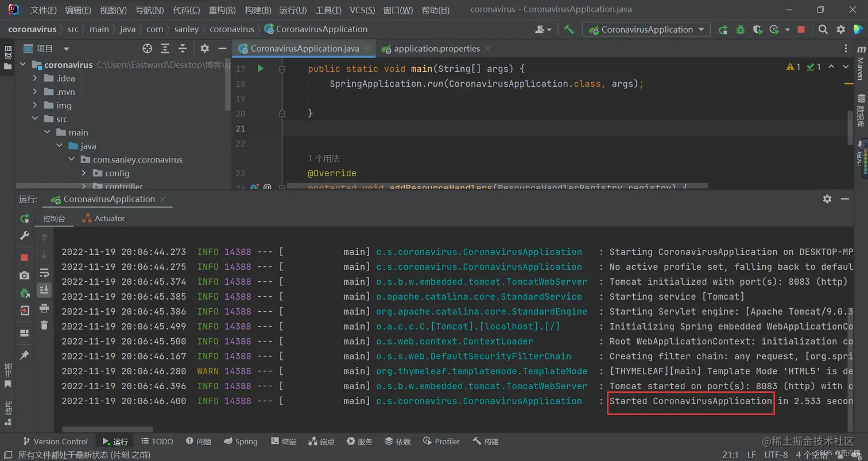
Task: Toggle soft-wrap in console
Action: pyautogui.click(x=44, y=273)
